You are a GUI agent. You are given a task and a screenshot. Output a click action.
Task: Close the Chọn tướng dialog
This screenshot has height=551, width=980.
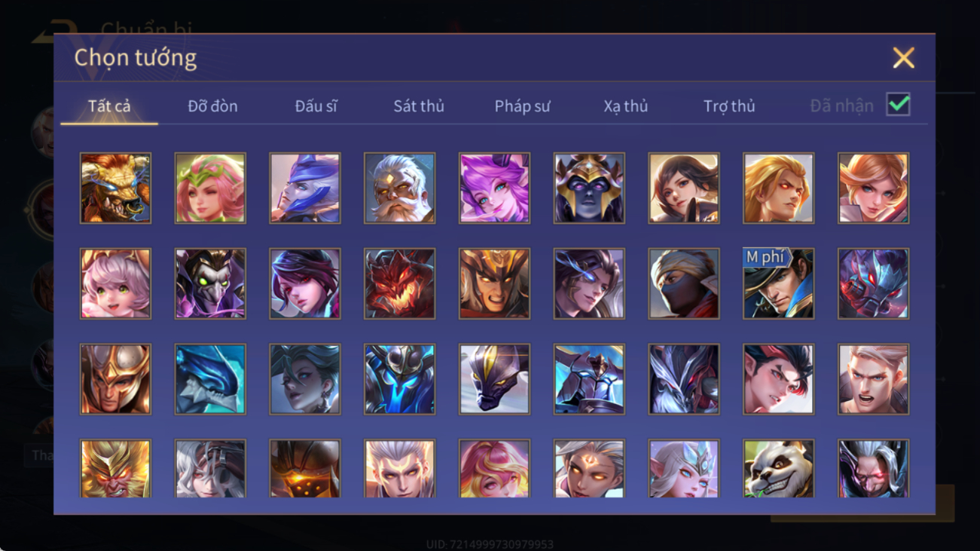(903, 58)
